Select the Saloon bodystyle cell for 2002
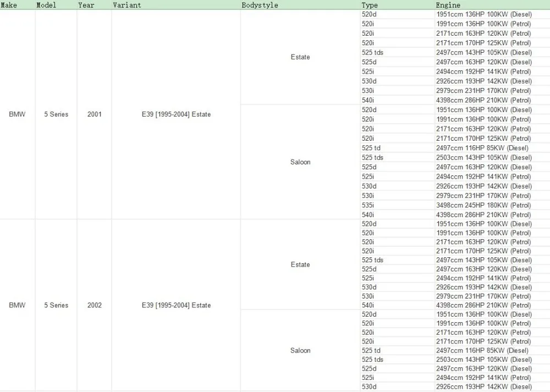The height and width of the screenshot is (392, 550). pyautogui.click(x=300, y=350)
